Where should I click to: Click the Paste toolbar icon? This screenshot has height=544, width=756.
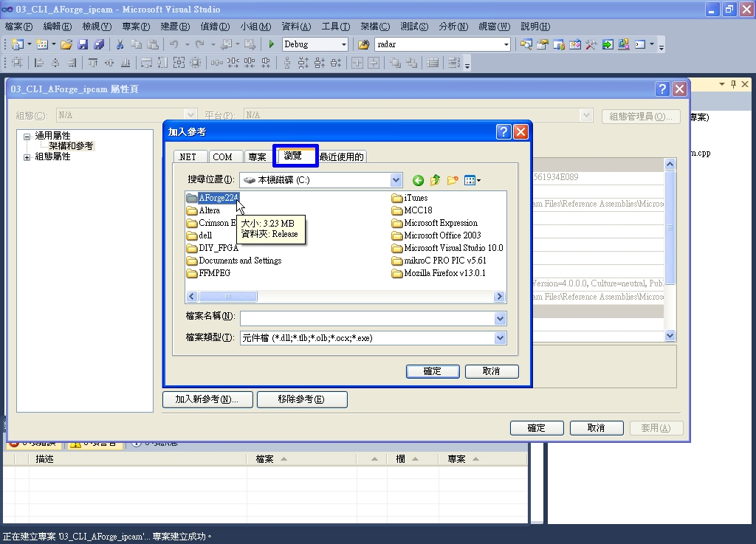click(x=152, y=44)
